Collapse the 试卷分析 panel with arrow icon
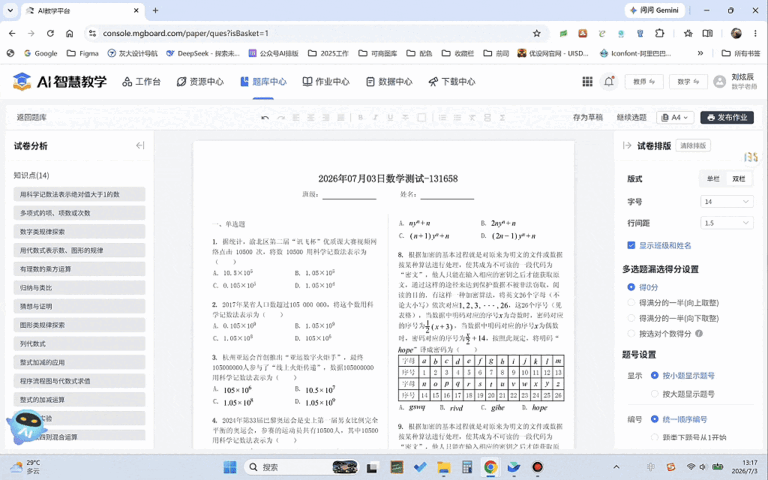This screenshot has height=480, width=768. pos(140,145)
